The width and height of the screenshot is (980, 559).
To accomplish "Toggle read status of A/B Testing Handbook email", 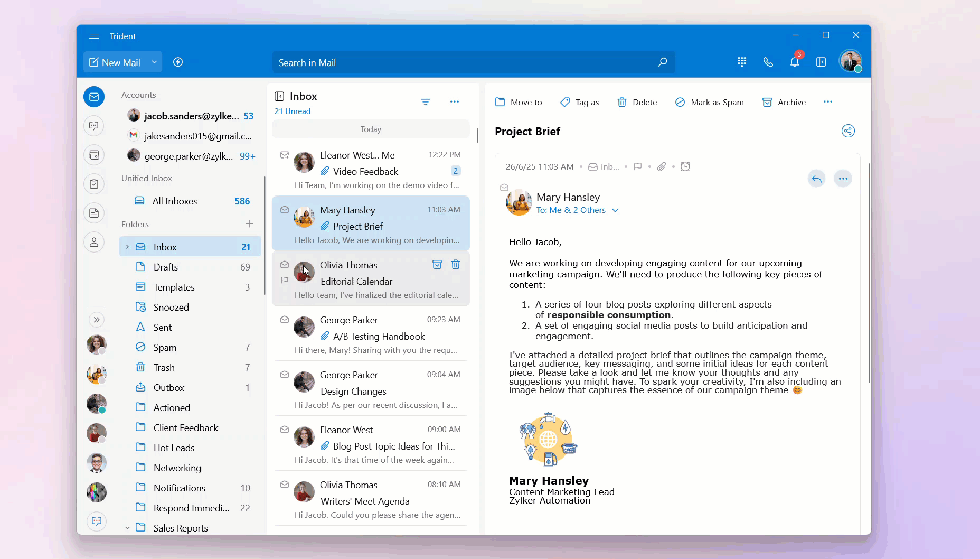I will click(285, 320).
